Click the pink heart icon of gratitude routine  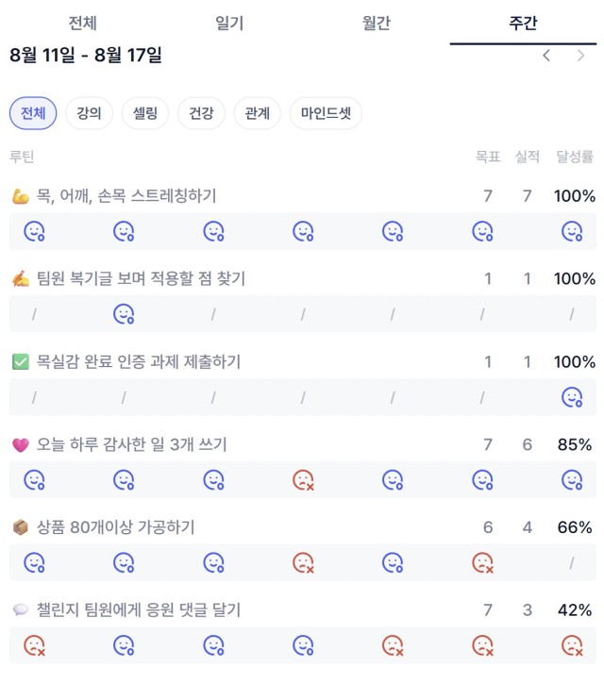[x=21, y=444]
